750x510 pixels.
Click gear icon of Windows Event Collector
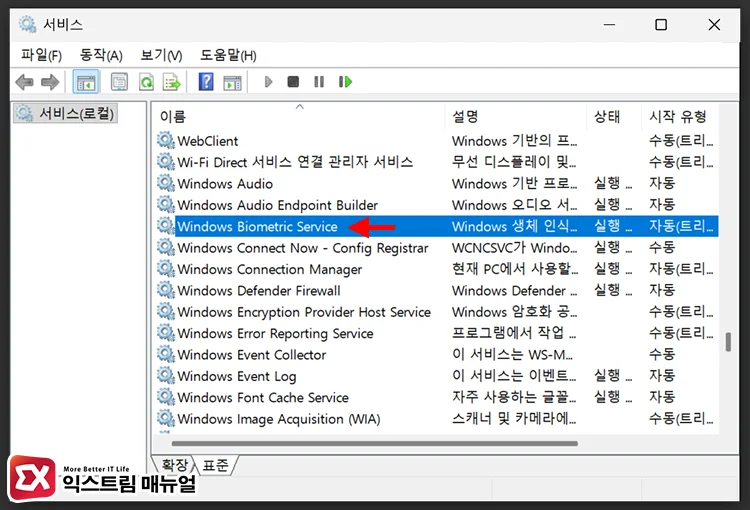point(165,354)
